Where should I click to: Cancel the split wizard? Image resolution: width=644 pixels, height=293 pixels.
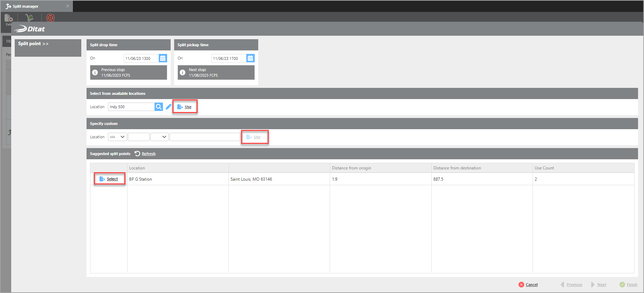pos(528,285)
